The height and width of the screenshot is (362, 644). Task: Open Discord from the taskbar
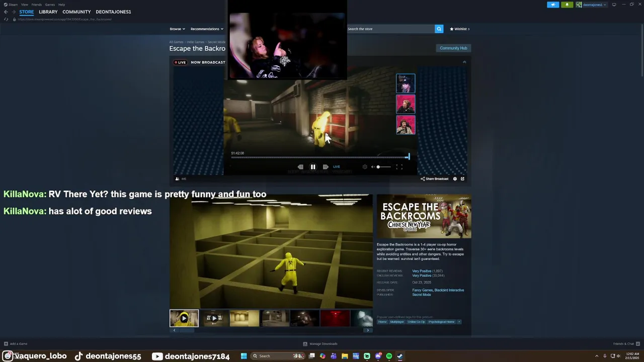pyautogui.click(x=378, y=356)
